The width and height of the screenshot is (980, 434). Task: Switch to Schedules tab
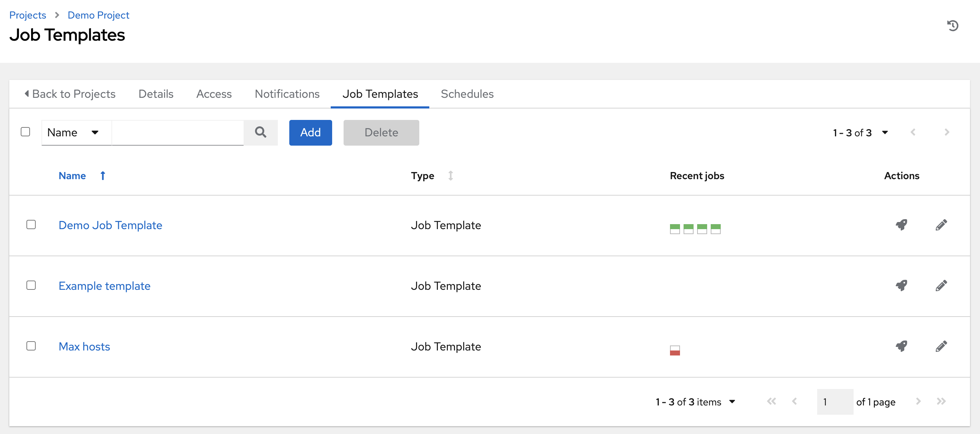[x=467, y=94]
